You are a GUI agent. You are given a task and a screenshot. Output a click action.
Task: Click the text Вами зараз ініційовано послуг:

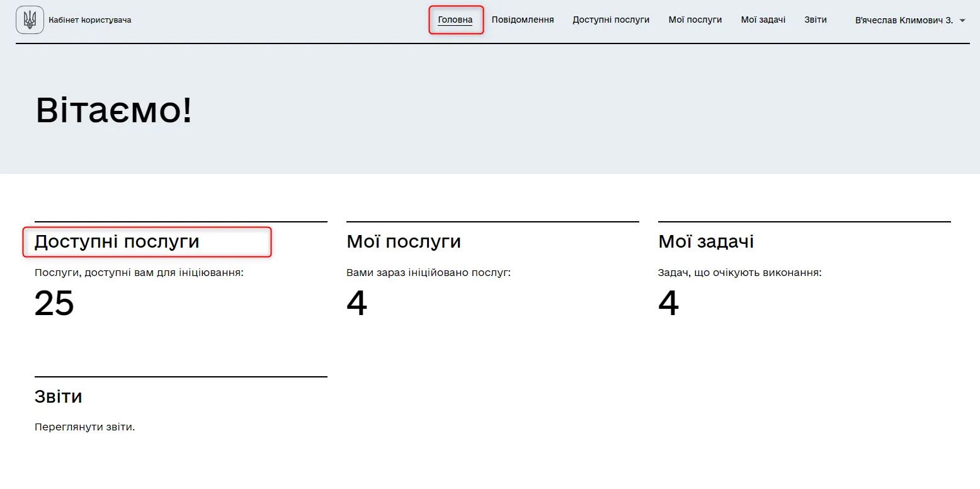click(429, 273)
